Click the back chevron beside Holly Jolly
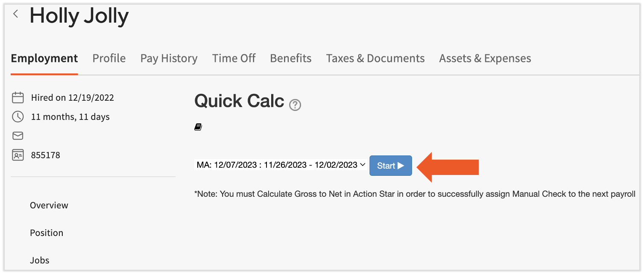Screen dimensions: 644x274 coord(15,13)
